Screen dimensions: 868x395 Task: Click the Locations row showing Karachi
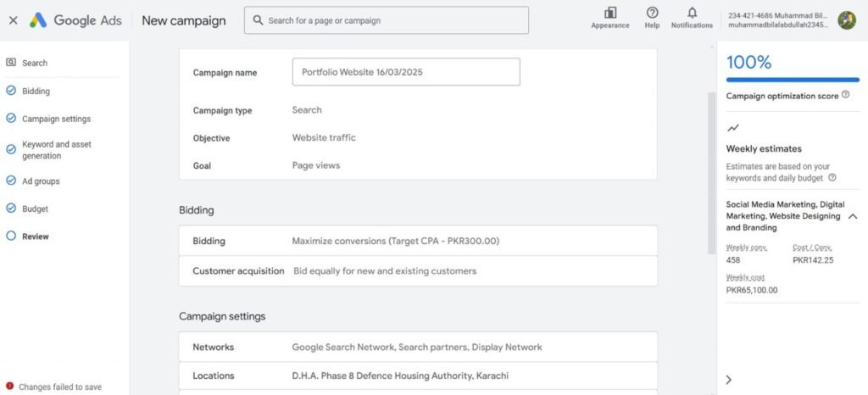(418, 376)
